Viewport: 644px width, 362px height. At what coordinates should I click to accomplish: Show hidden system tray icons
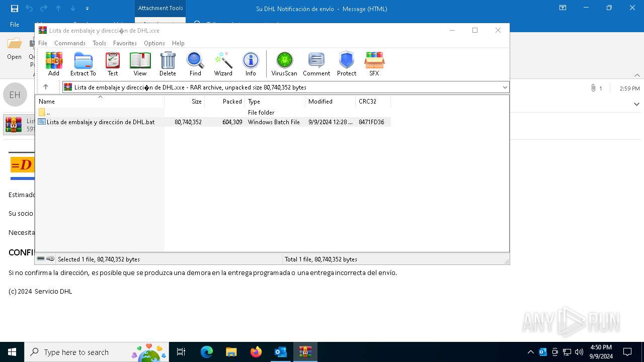point(531,352)
